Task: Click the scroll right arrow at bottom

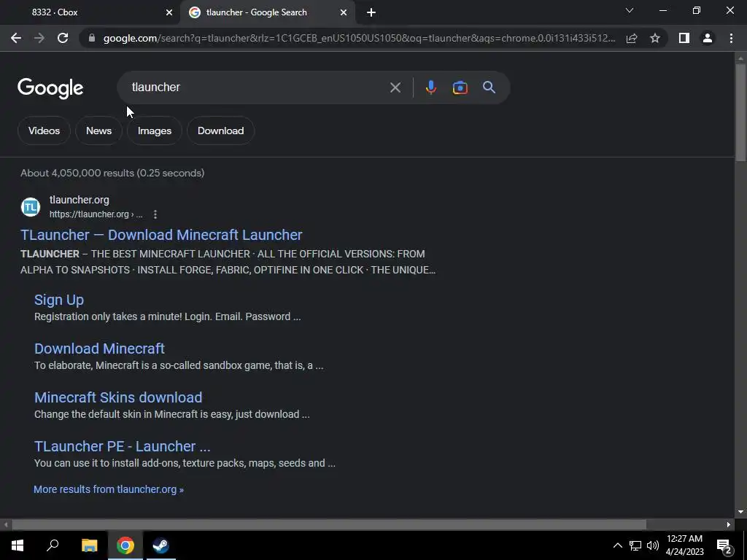Action: tap(729, 525)
